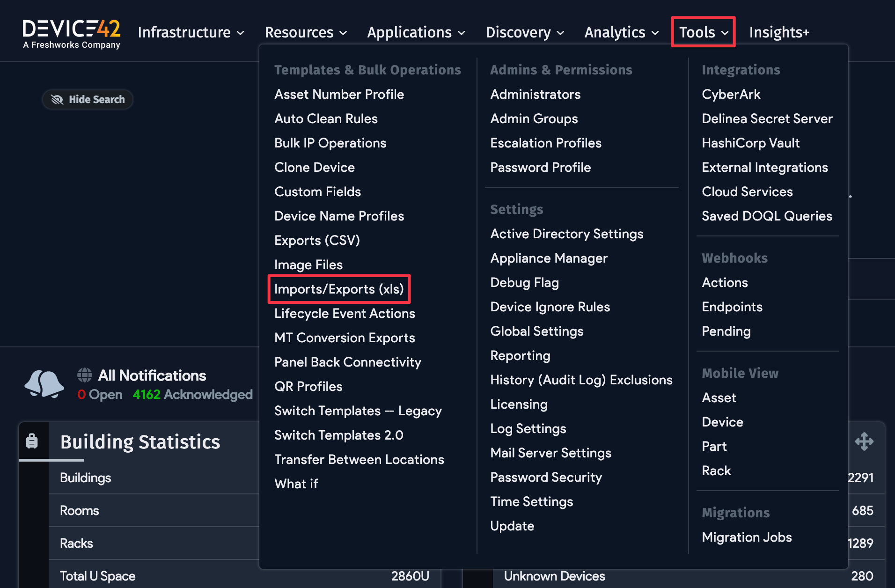Select Imports/Exports (xls)
Image resolution: width=895 pixels, height=588 pixels.
[x=338, y=289]
